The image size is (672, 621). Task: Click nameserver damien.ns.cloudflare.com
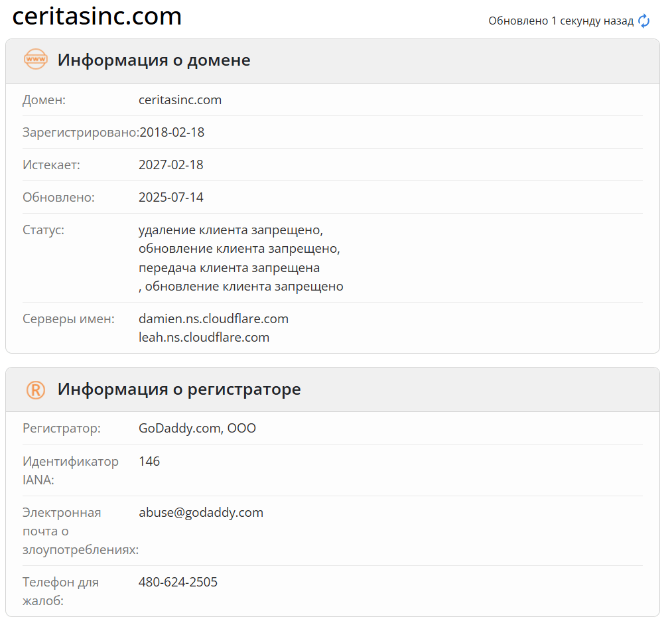pyautogui.click(x=214, y=319)
